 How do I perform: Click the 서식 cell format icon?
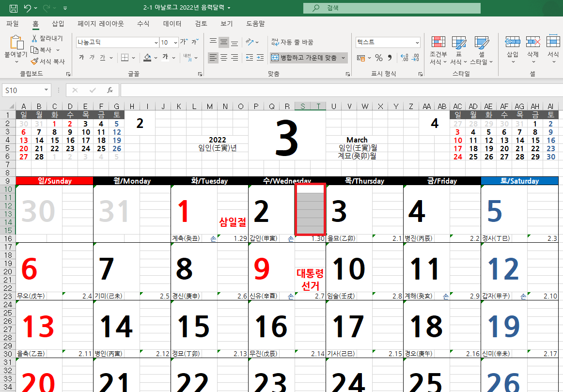click(x=553, y=42)
